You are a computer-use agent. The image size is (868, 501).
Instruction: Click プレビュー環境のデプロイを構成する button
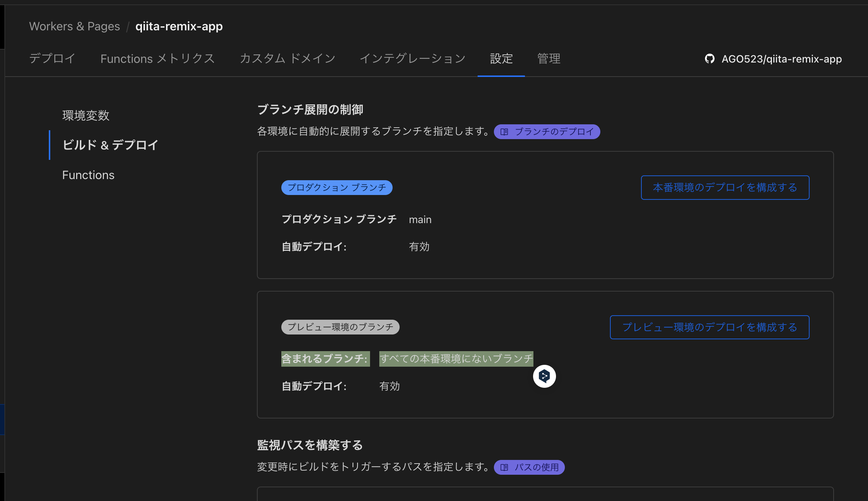click(709, 327)
